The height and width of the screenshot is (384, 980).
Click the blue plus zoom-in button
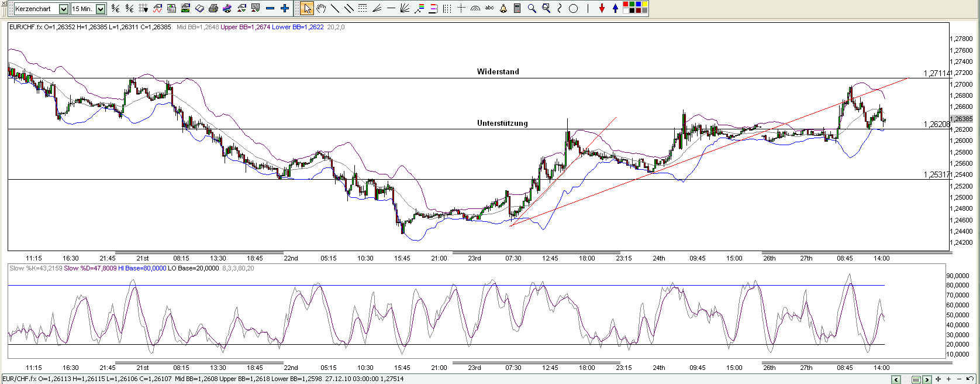tap(284, 8)
